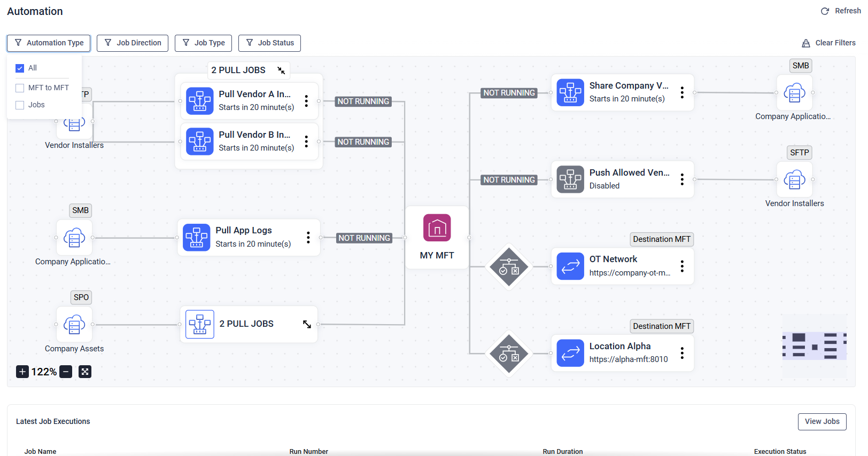Image resolution: width=868 pixels, height=456 pixels.
Task: Open the Pull Vendor A job kebab menu
Action: point(306,100)
